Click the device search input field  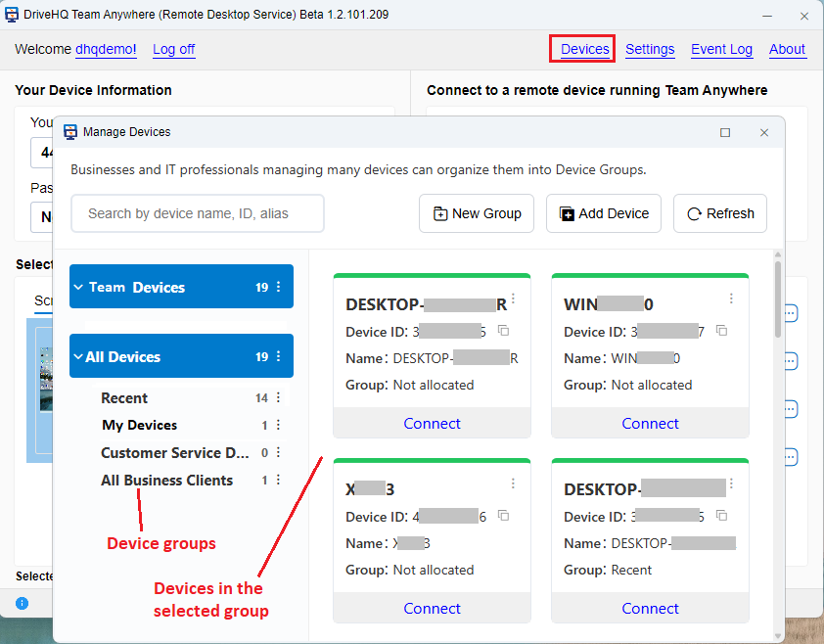[198, 213]
